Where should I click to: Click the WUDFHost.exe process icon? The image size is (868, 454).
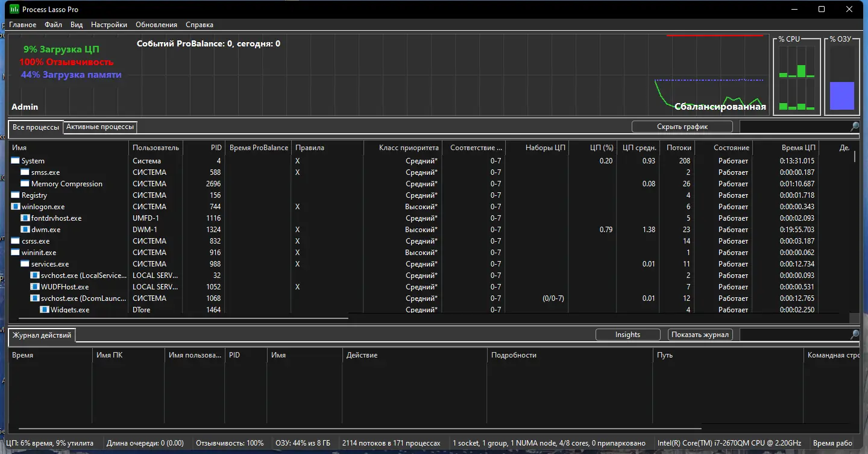point(35,287)
